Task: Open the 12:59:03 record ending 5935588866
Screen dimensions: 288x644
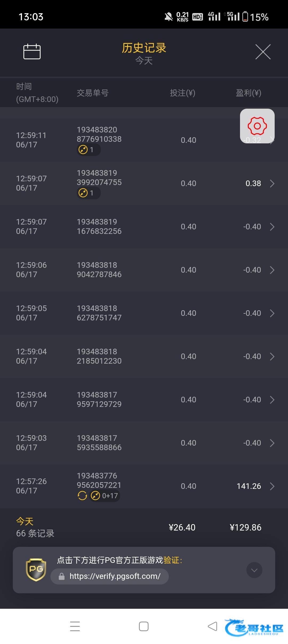Action: tap(144, 443)
